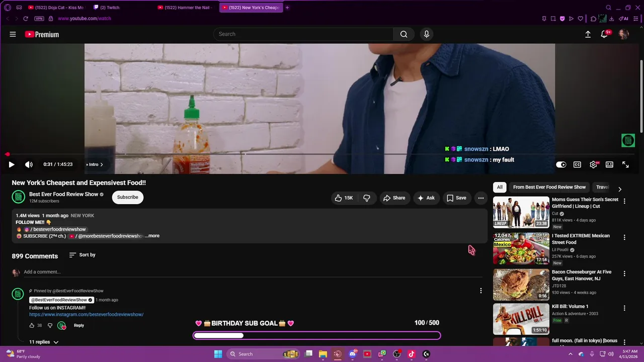Dislike the pinned comment
Image resolution: width=644 pixels, height=362 pixels.
pyautogui.click(x=50, y=325)
